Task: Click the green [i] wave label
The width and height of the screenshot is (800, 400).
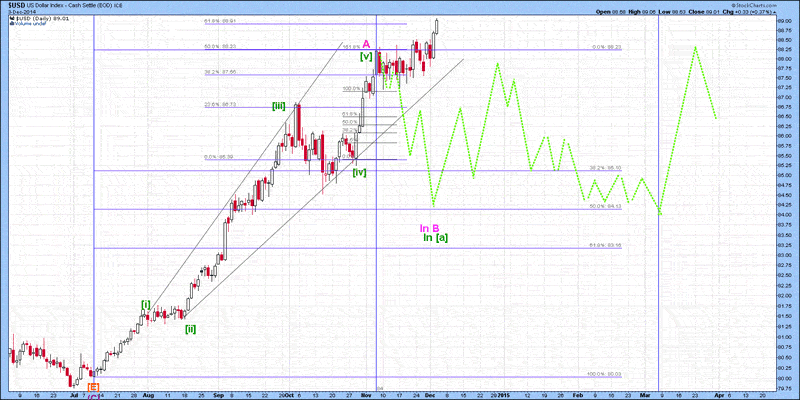Action: 146,304
